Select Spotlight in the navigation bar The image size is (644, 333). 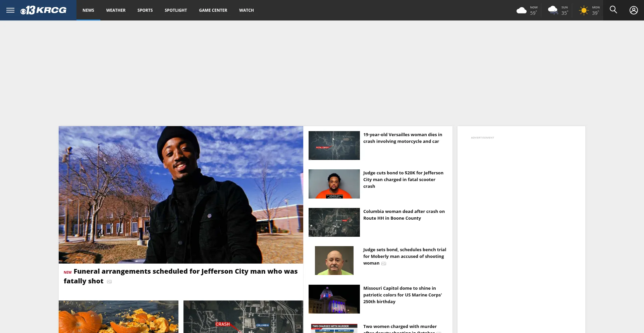(x=176, y=10)
